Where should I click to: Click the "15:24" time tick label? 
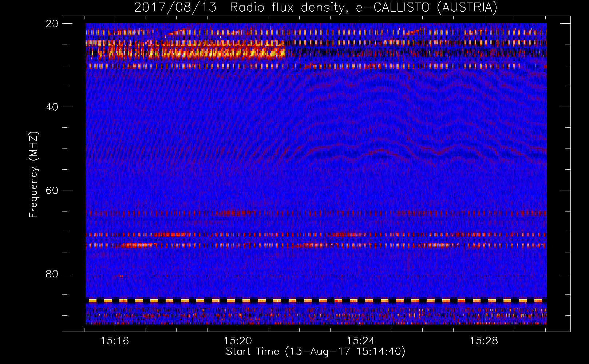pyautogui.click(x=361, y=341)
